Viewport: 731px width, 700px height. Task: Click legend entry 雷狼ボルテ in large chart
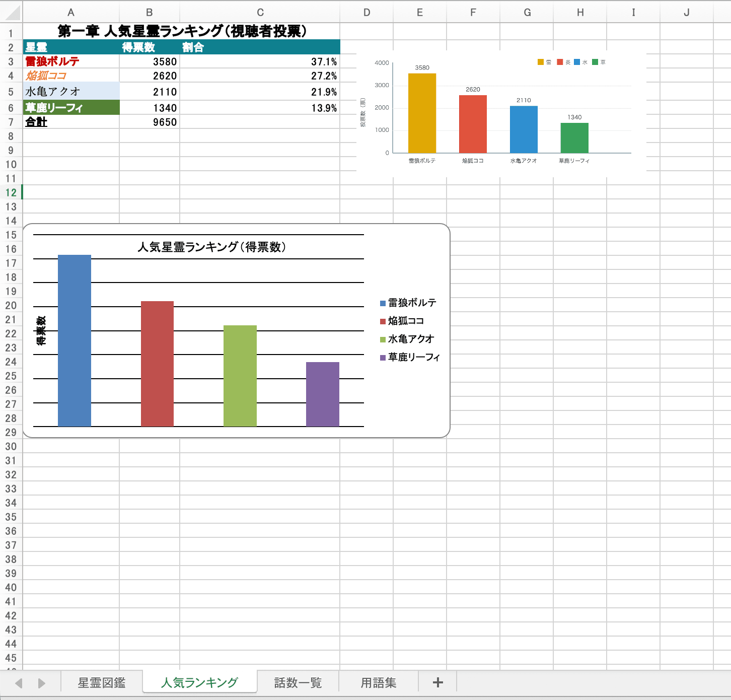pos(408,303)
